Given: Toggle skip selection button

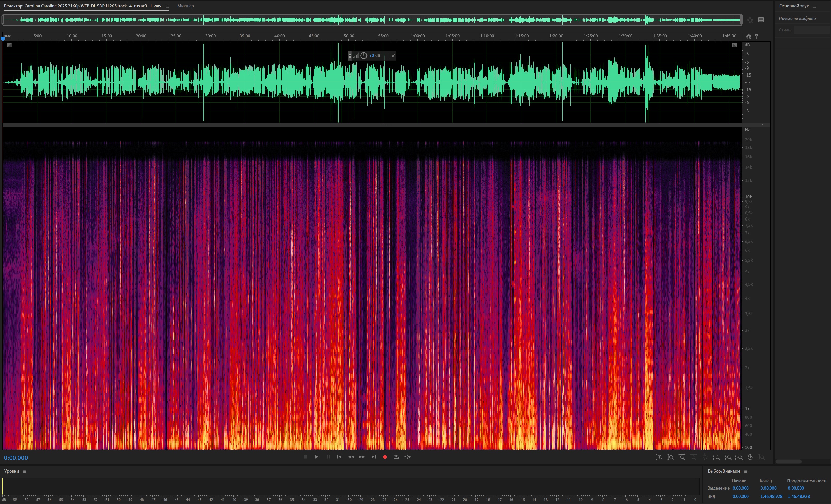Looking at the screenshot, I should [408, 457].
